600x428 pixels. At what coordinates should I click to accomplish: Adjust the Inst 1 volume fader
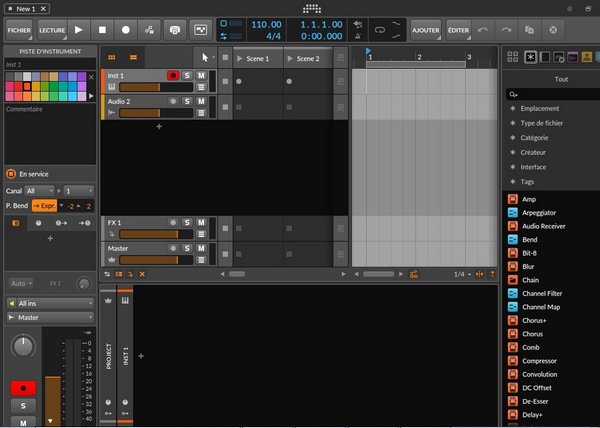click(x=156, y=87)
